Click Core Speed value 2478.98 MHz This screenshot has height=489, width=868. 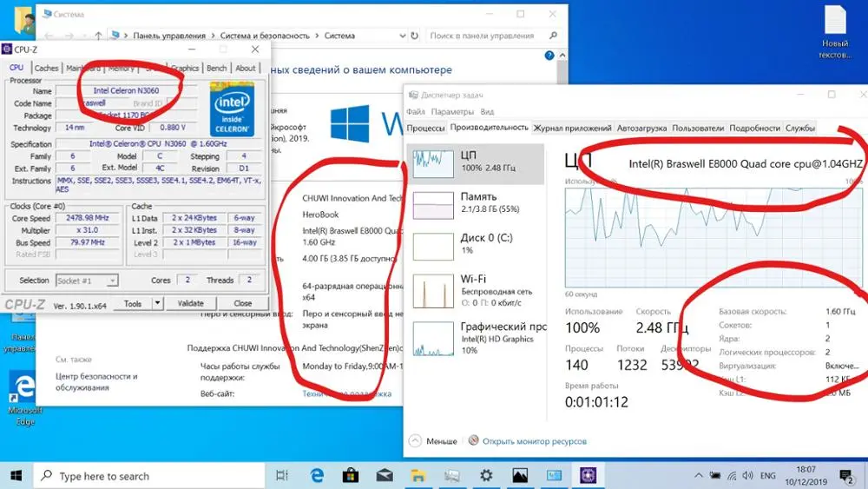pyautogui.click(x=88, y=218)
